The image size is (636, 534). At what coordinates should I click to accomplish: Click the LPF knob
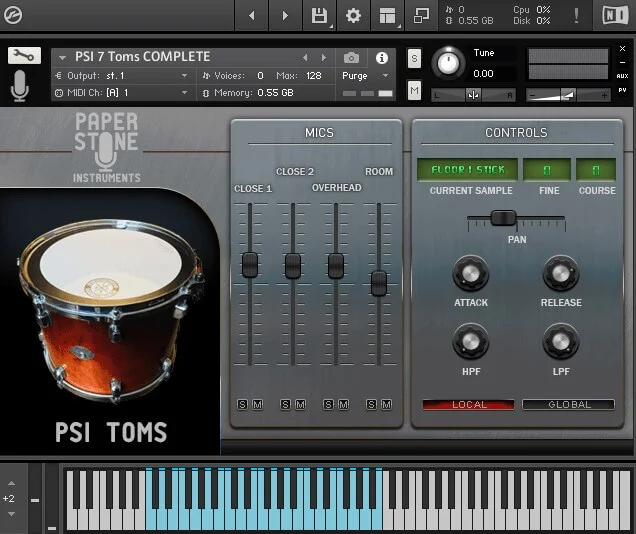point(561,342)
